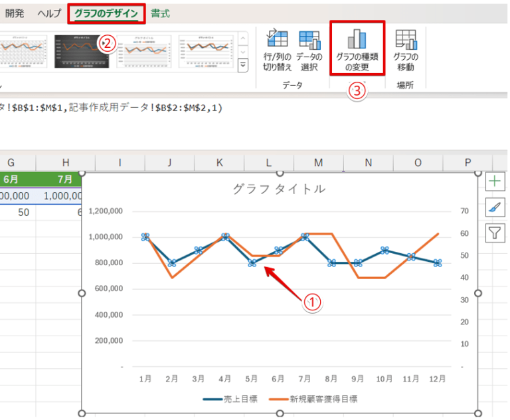Open chart elements plus button
Screen dimensions: 510x420
(x=495, y=181)
